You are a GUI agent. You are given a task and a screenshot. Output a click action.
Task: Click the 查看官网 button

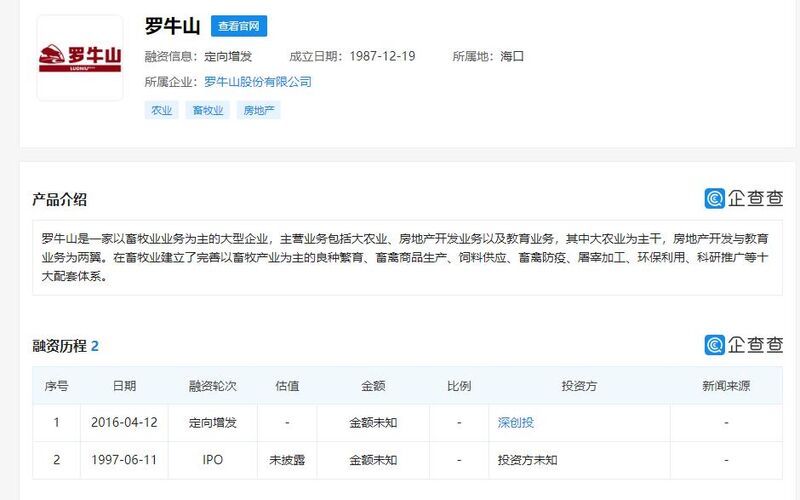pyautogui.click(x=239, y=26)
